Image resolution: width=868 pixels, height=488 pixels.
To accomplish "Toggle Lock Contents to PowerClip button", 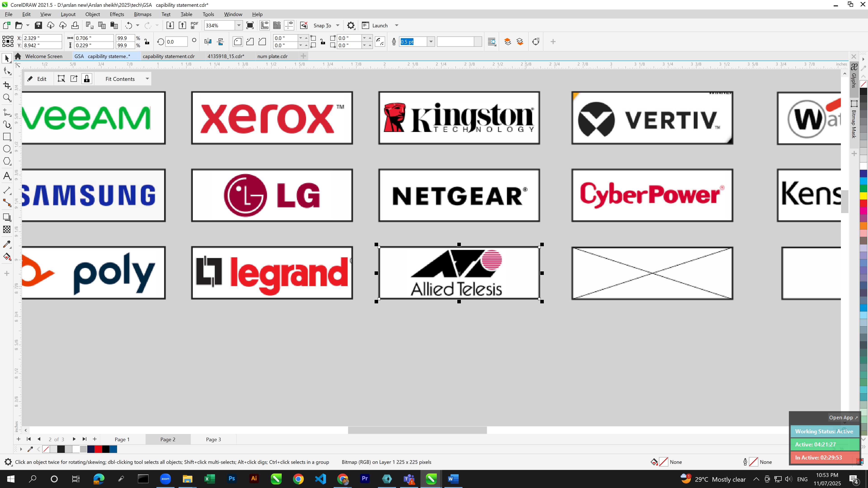I will [87, 79].
